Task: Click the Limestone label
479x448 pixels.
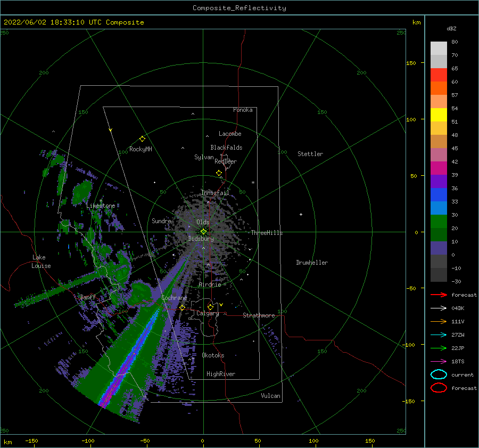Action: pyautogui.click(x=101, y=206)
